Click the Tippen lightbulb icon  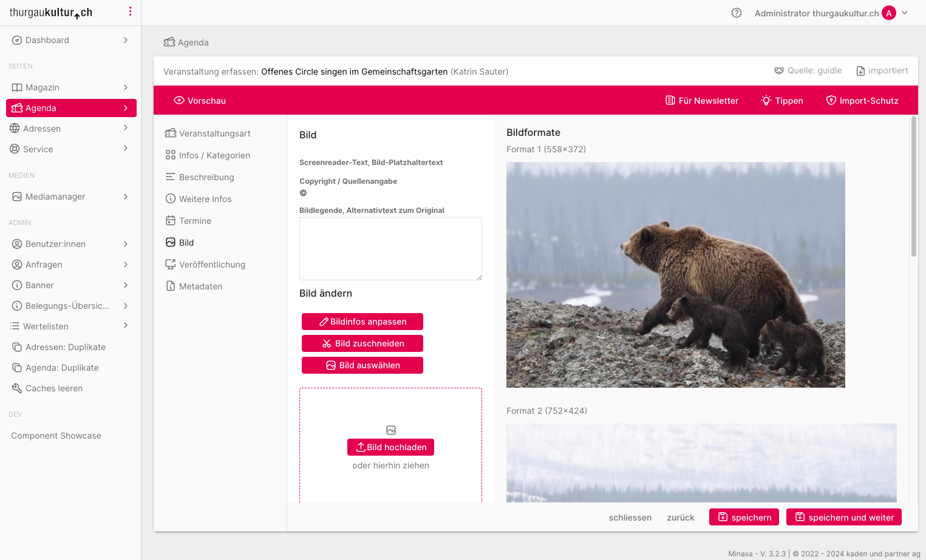point(766,100)
